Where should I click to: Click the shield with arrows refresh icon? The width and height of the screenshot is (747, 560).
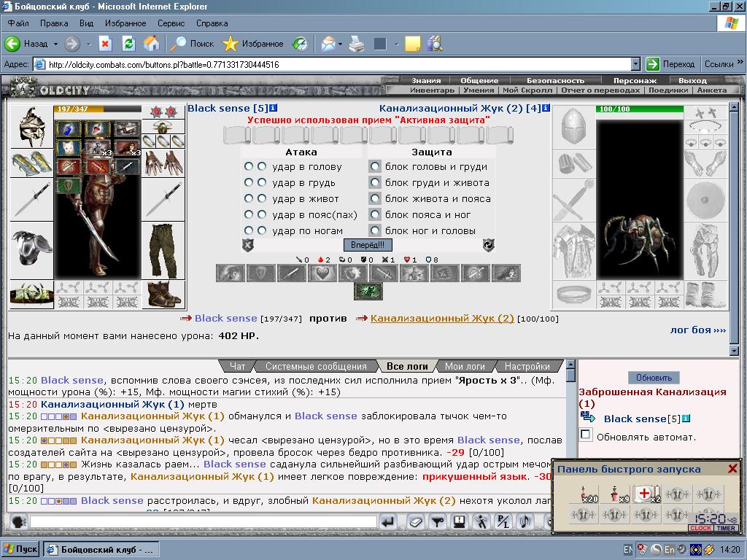point(488,245)
